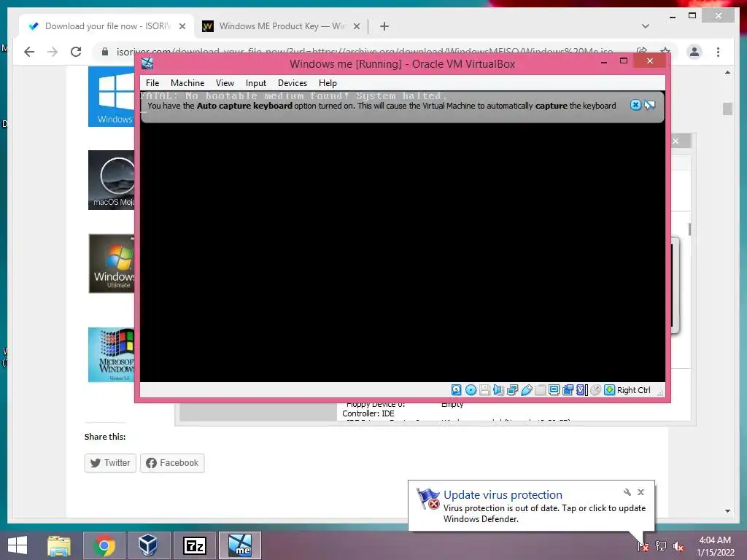Viewport: 747px width, 560px height.
Task: Close the ISORIVER download tab
Action: tap(182, 27)
